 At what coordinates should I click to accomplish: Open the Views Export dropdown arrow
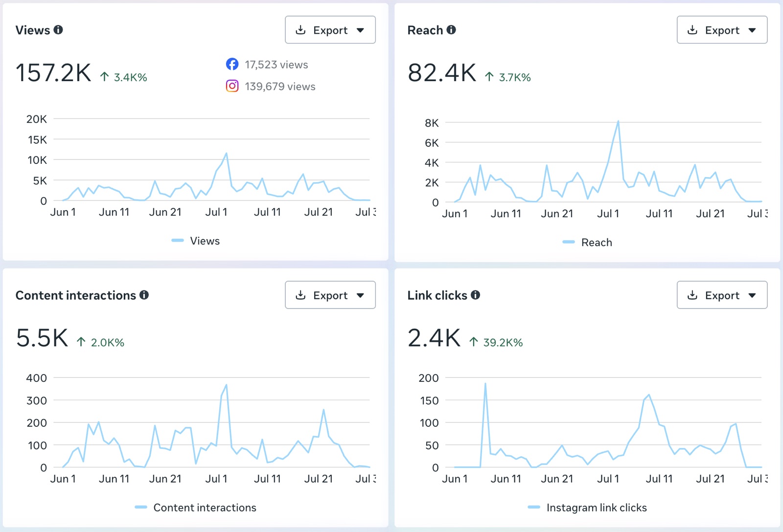tap(360, 30)
